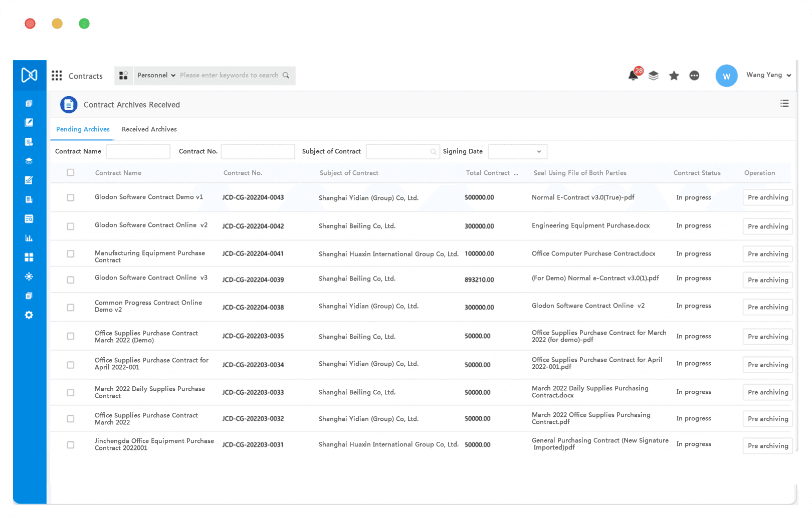812x518 pixels.
Task: Open the stacked layers sidebar icon
Action: (29, 161)
